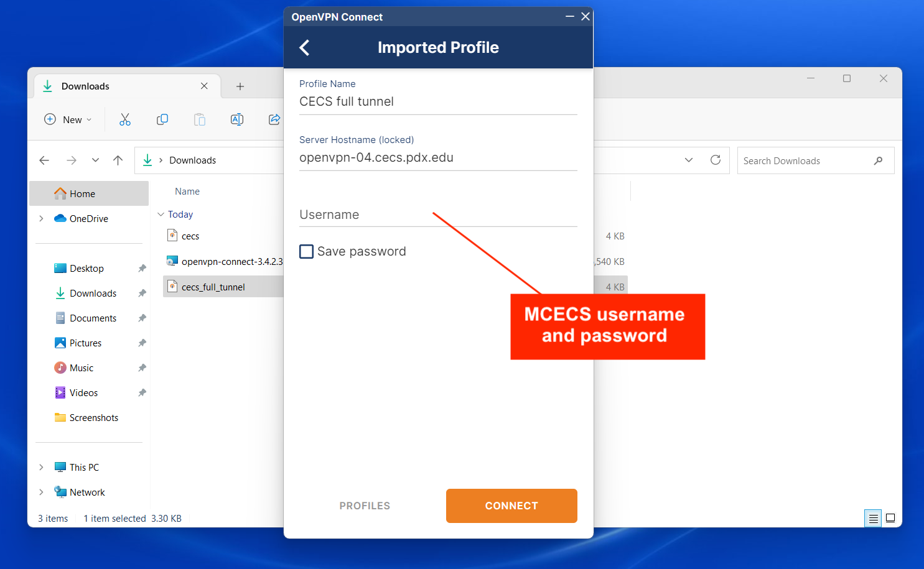This screenshot has height=569, width=924.
Task: Expand the OneDrive tree node
Action: click(x=41, y=218)
